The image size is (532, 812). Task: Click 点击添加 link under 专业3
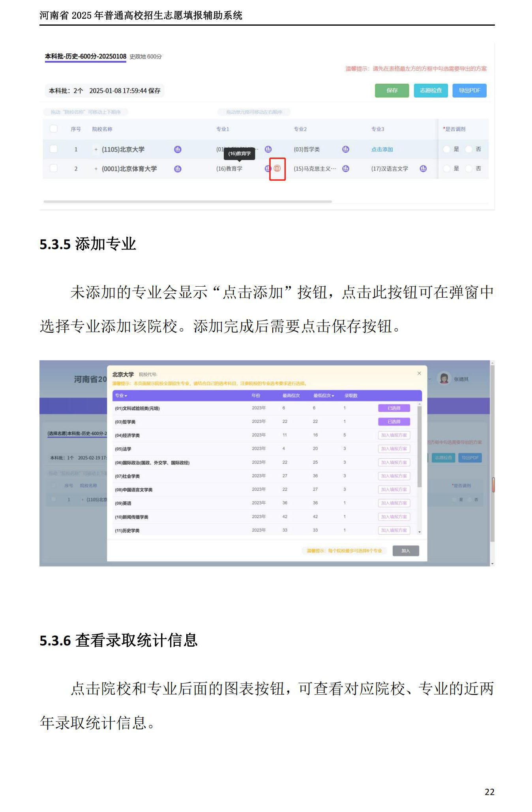tap(382, 149)
